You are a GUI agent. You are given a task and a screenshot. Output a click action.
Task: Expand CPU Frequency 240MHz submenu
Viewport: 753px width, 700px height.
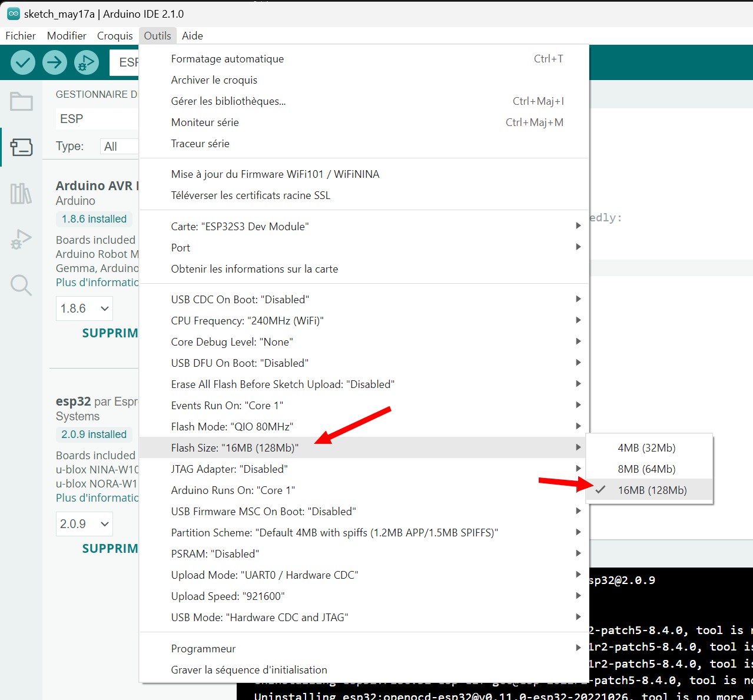point(364,321)
